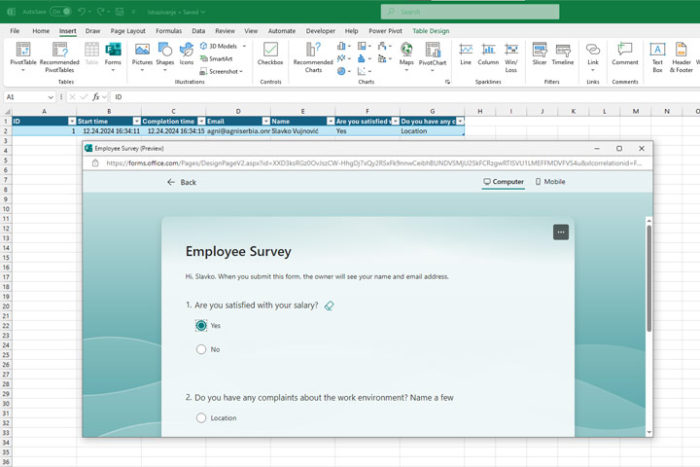Open the File menu
This screenshot has width=700, height=467.
15,31
